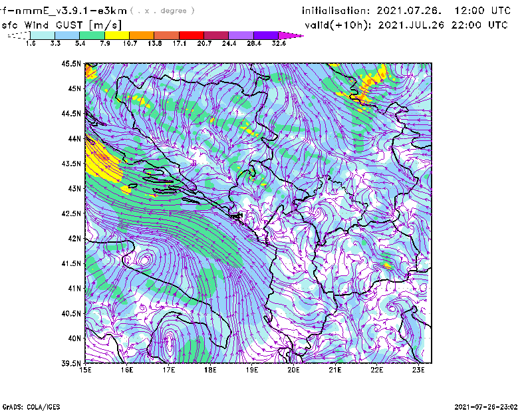The height and width of the screenshot is (411, 532).
Task: Click the crimson legend swatch after 20.7
Action: coord(216,35)
